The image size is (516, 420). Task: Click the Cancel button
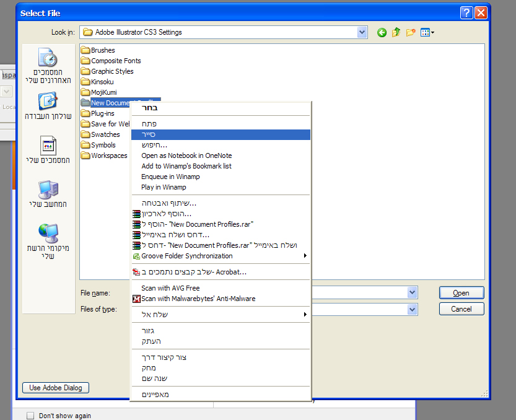(461, 308)
